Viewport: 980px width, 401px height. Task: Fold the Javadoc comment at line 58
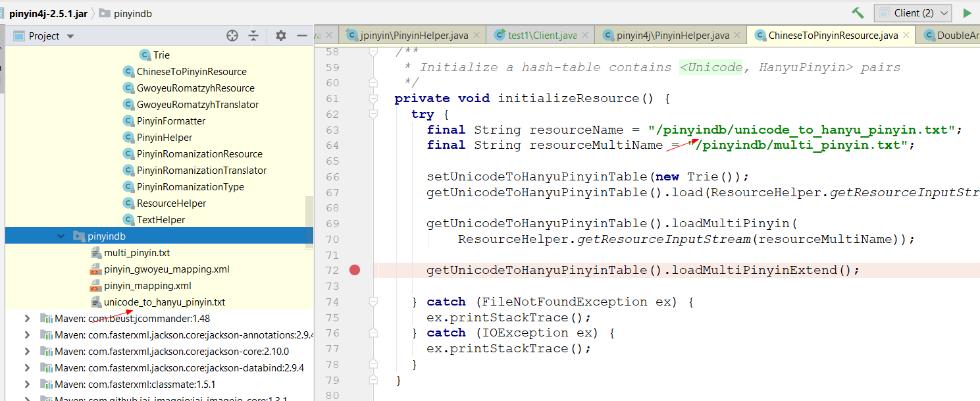point(373,52)
